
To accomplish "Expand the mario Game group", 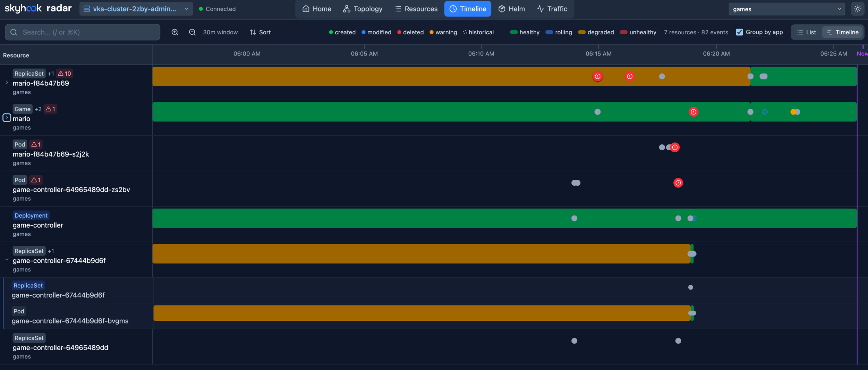I will click(7, 118).
